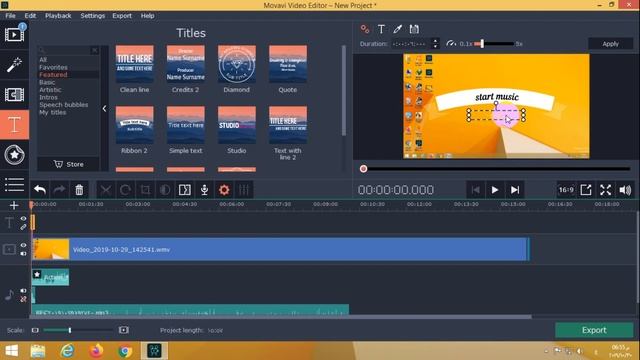Adjust the Duration stepper arrows
Viewport: 640px width, 360px height.
point(436,43)
